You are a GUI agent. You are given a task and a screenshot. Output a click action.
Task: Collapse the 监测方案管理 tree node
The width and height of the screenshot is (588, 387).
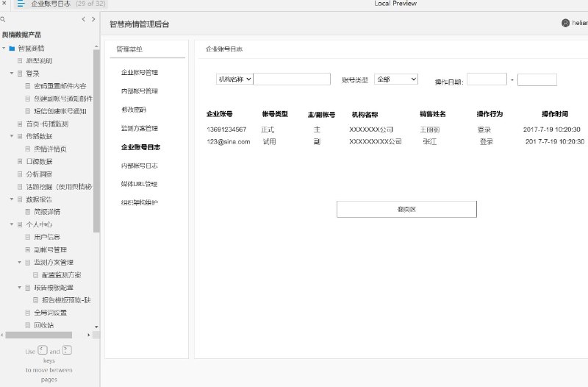coord(20,262)
